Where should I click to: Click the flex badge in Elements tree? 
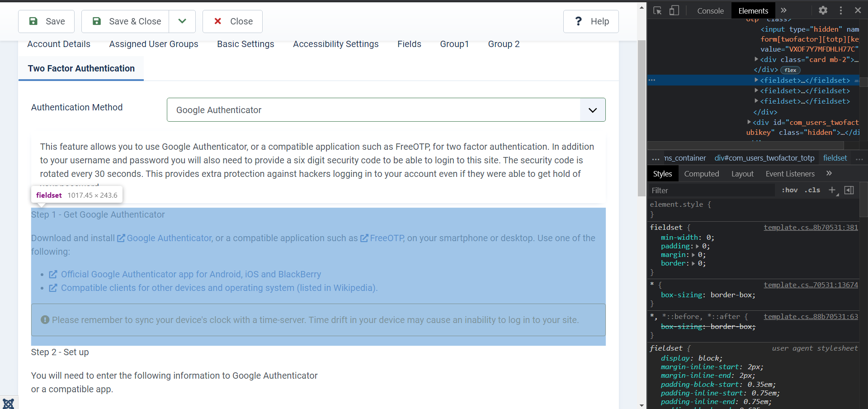(x=790, y=70)
